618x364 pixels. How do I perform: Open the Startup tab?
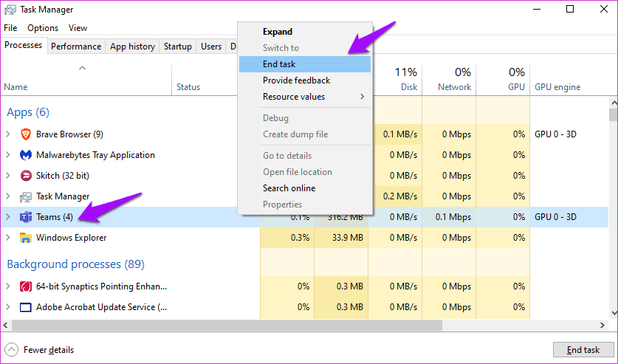[x=177, y=46]
